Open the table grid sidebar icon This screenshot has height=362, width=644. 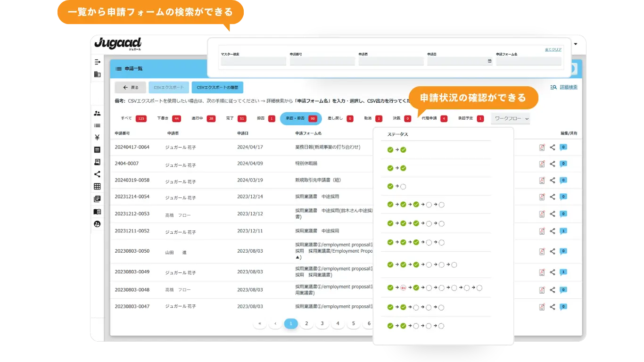(x=97, y=187)
